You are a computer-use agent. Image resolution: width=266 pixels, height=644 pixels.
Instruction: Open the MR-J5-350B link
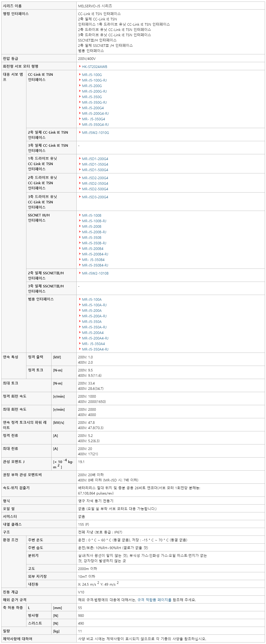click(92, 238)
